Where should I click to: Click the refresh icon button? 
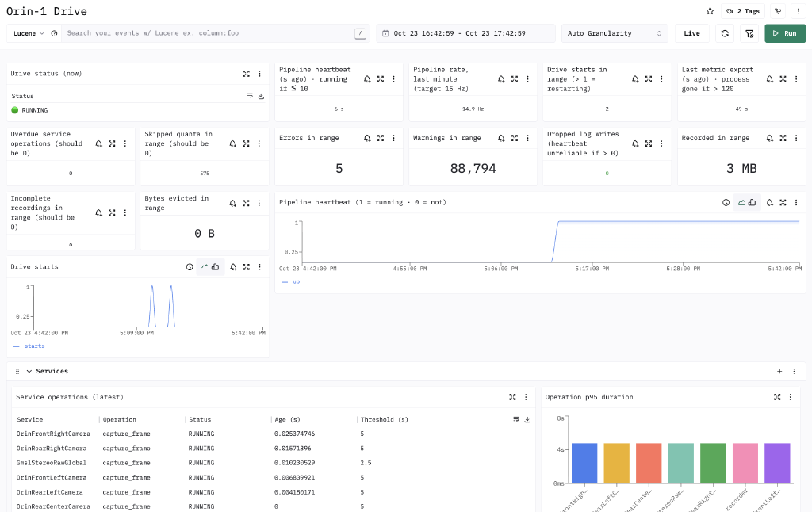[725, 33]
